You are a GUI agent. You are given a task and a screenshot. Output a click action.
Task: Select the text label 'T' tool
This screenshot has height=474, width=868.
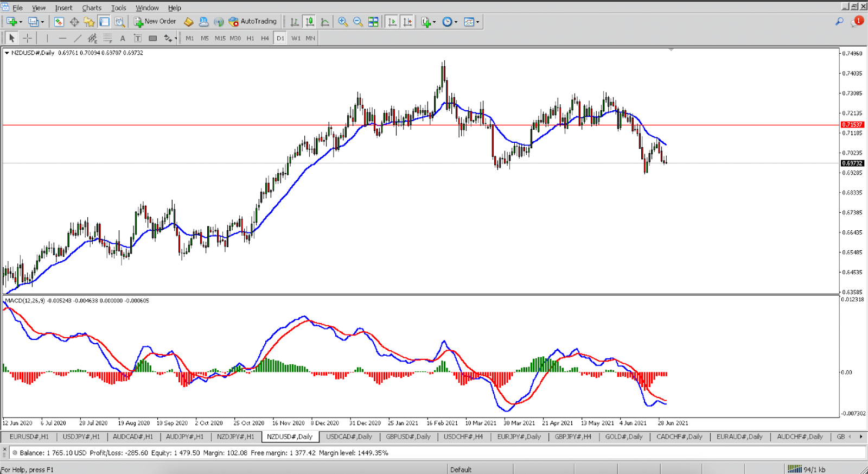click(138, 38)
